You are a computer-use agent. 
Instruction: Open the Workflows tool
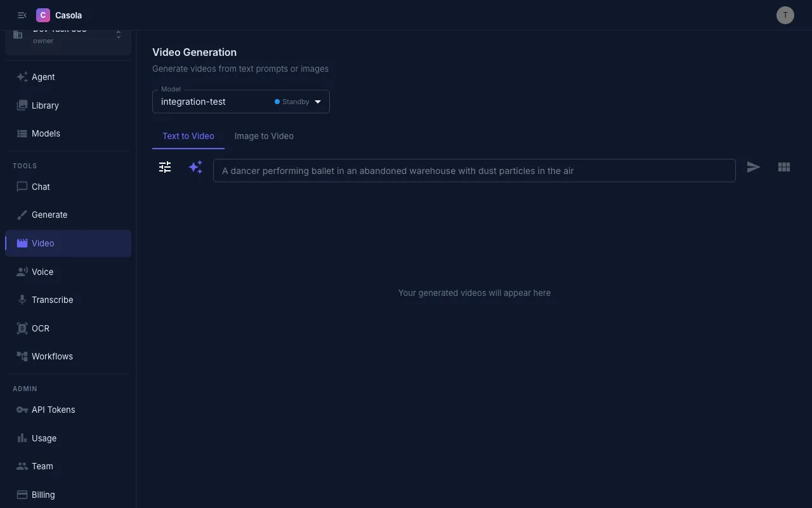(52, 356)
